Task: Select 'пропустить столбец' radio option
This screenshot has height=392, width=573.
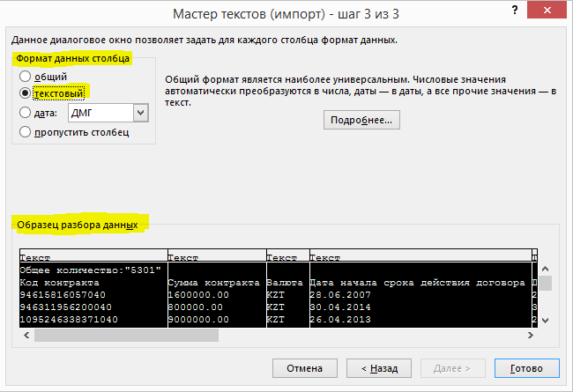Action: pyautogui.click(x=26, y=132)
